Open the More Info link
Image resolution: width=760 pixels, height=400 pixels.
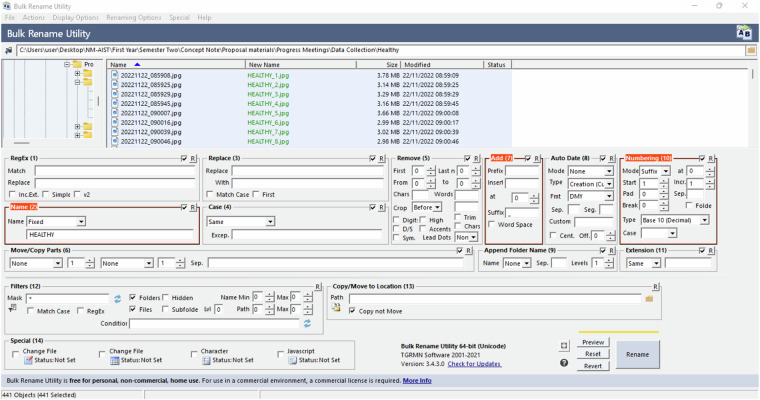pos(417,381)
